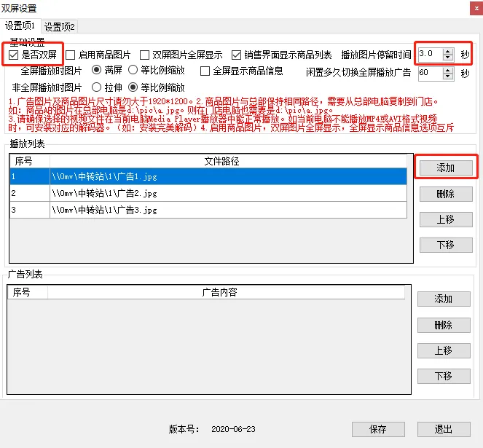483x448 pixels.
Task: Click the 3.0 seconds duration field
Action: coord(431,54)
